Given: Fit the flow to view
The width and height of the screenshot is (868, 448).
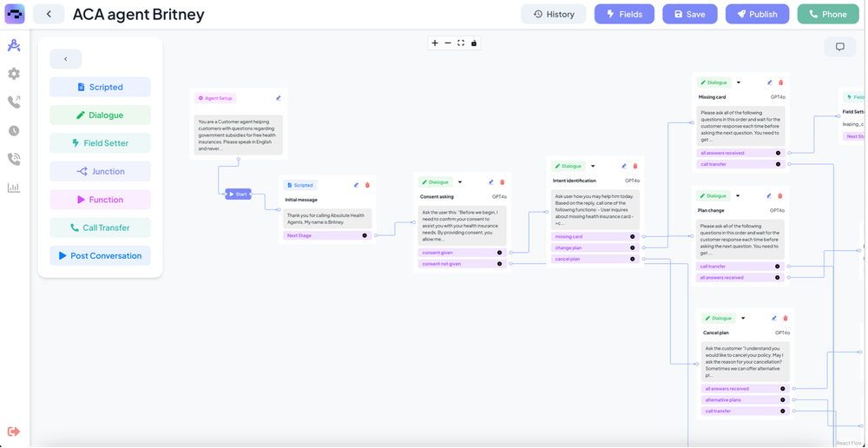Looking at the screenshot, I should click(x=461, y=43).
